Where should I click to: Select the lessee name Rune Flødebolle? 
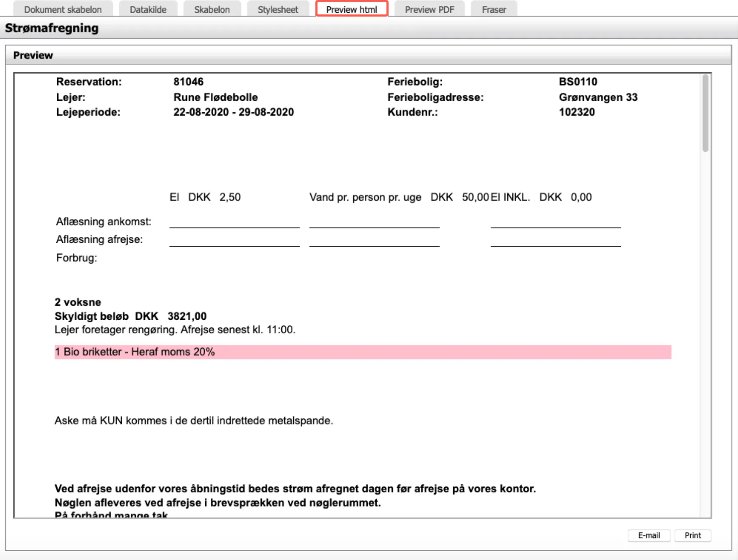(215, 97)
